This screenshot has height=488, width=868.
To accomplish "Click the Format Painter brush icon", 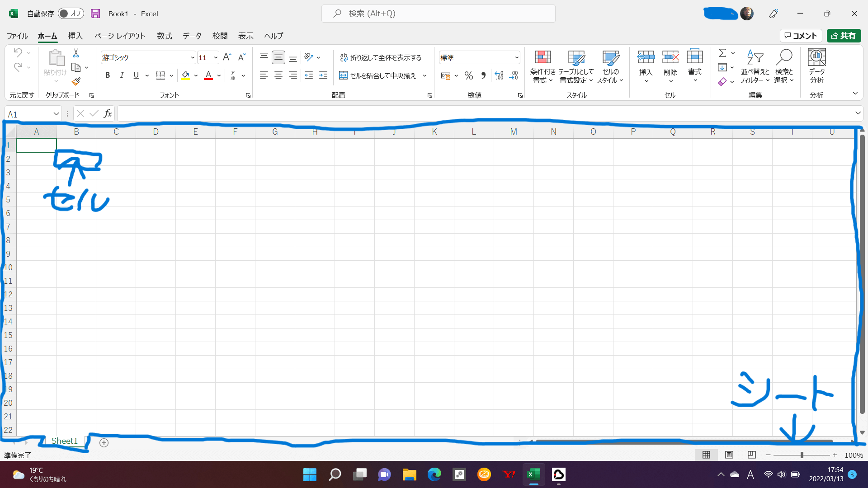I will [x=76, y=81].
